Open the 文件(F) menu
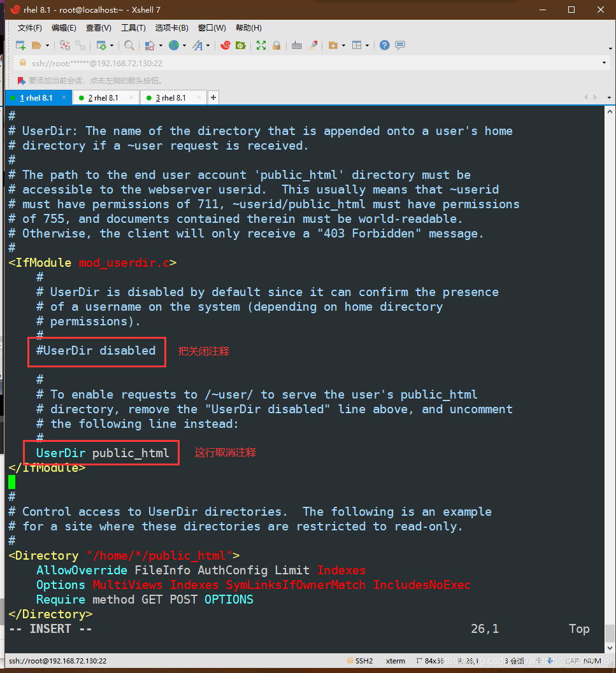 pos(30,28)
